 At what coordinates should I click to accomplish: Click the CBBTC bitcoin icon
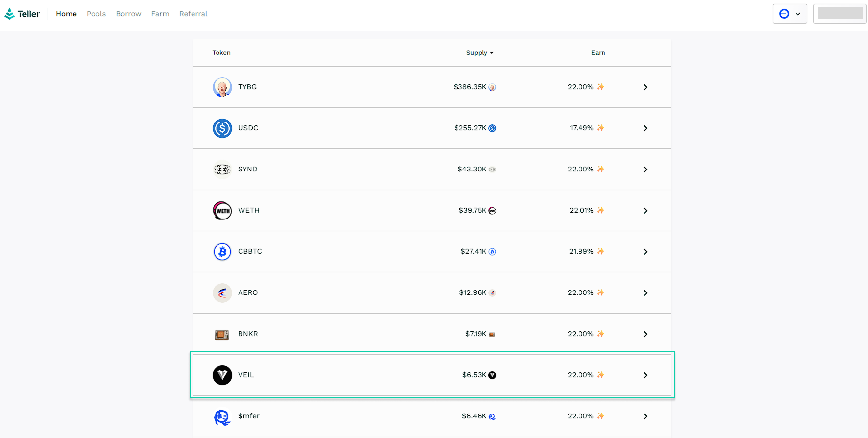222,252
